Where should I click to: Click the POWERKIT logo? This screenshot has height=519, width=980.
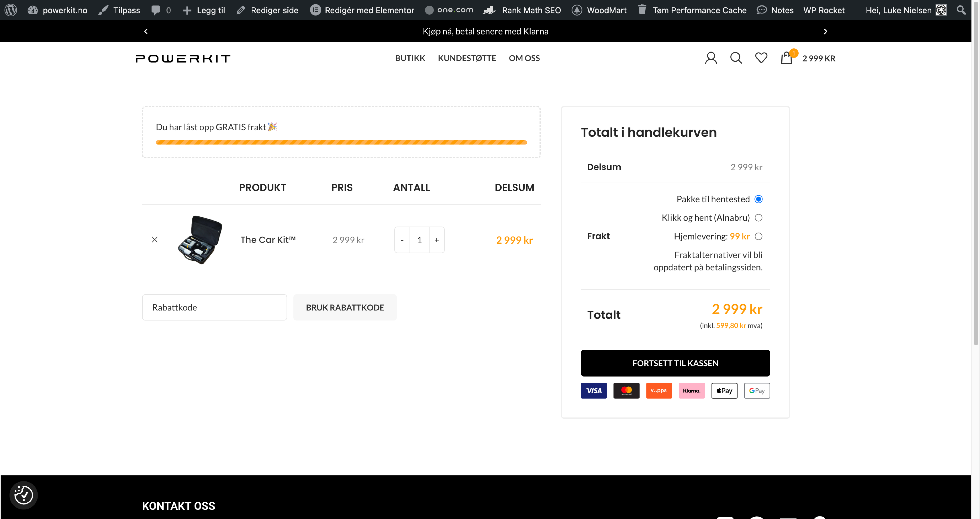point(183,58)
